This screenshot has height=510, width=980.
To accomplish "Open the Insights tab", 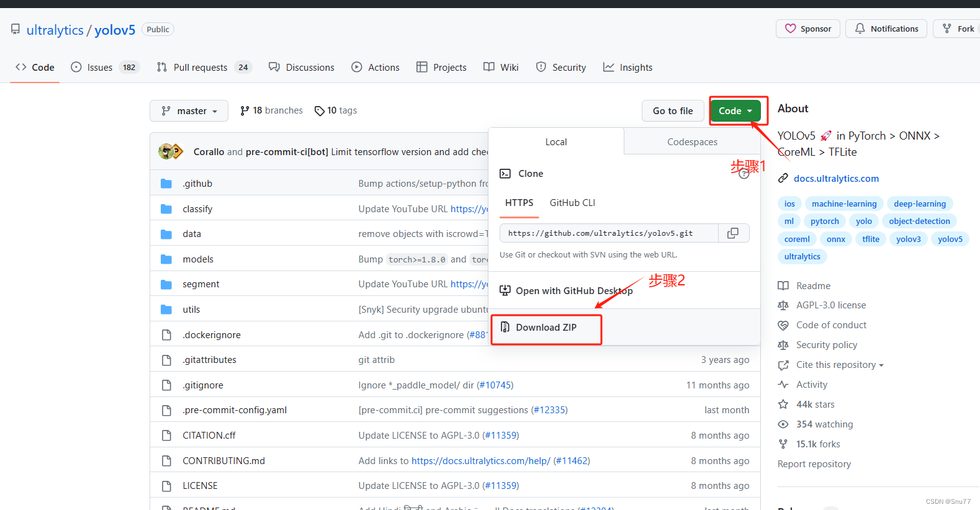I will (627, 67).
